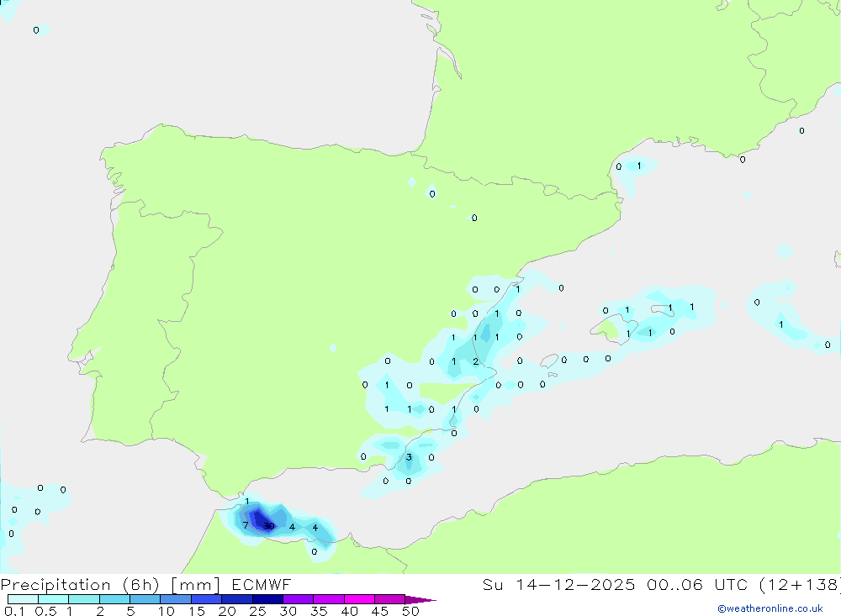Click the 'Su 14-12-2025 00..06 UTC' timestamp text
This screenshot has height=616, width=841.
[615, 584]
